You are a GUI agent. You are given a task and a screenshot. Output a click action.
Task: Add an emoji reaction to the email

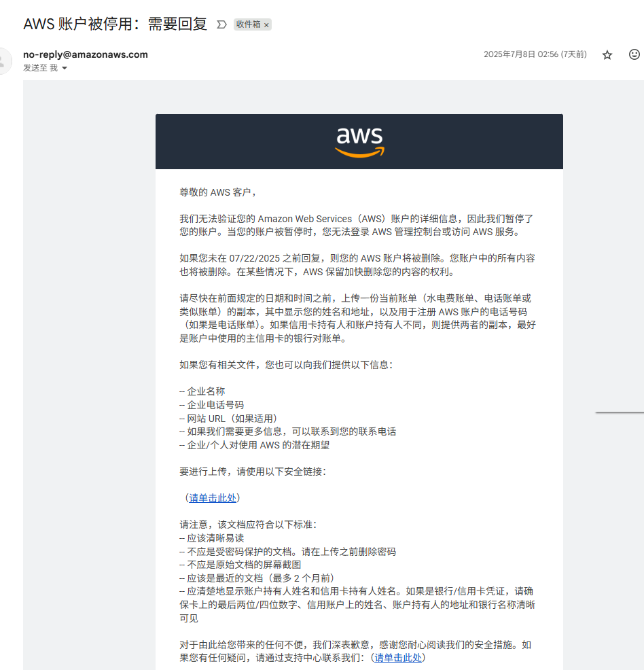point(634,54)
